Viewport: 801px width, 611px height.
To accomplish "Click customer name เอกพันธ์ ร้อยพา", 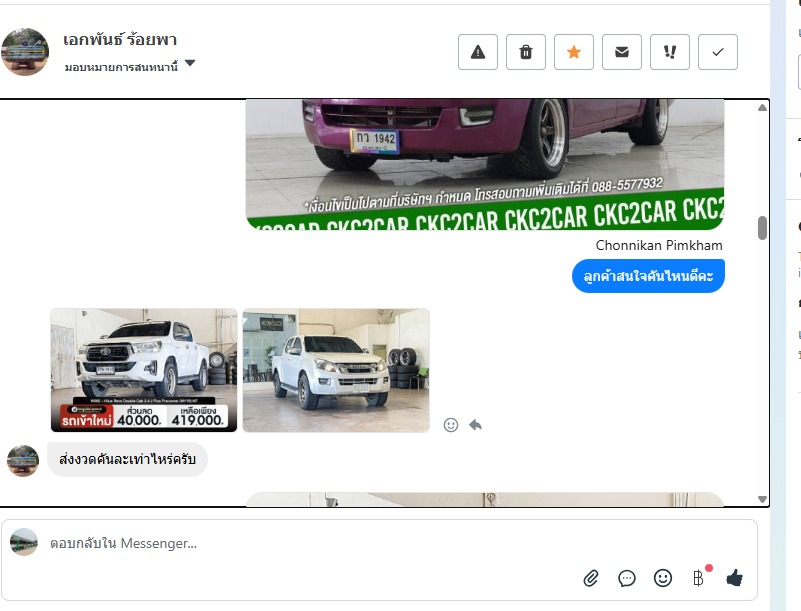I will (120, 40).
